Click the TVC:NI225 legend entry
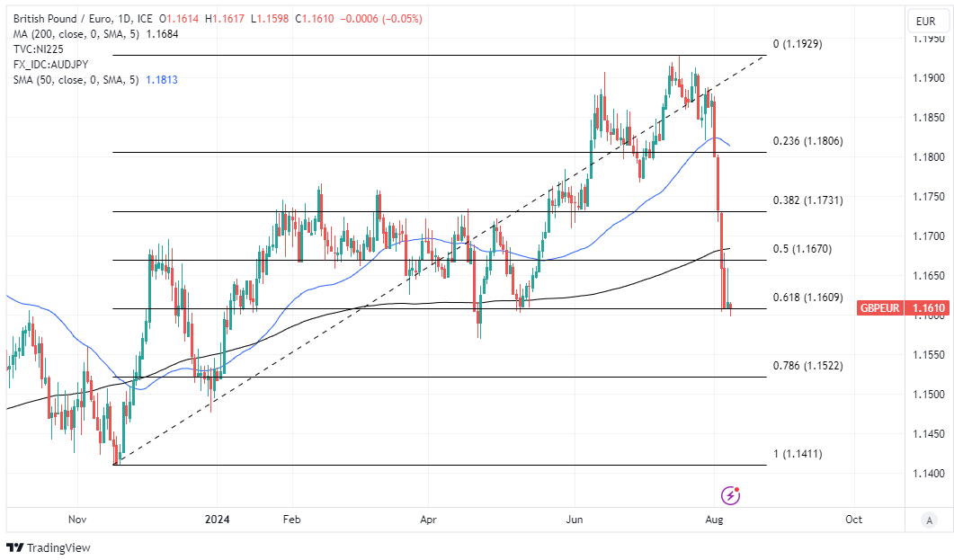The height and width of the screenshot is (560, 954). (39, 49)
